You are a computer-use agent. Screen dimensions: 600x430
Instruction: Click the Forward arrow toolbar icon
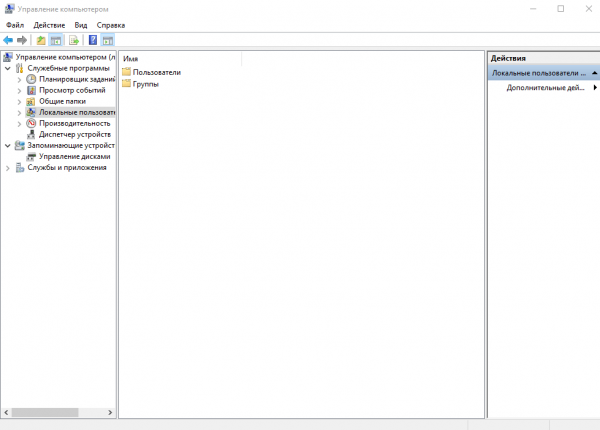pyautogui.click(x=22, y=40)
